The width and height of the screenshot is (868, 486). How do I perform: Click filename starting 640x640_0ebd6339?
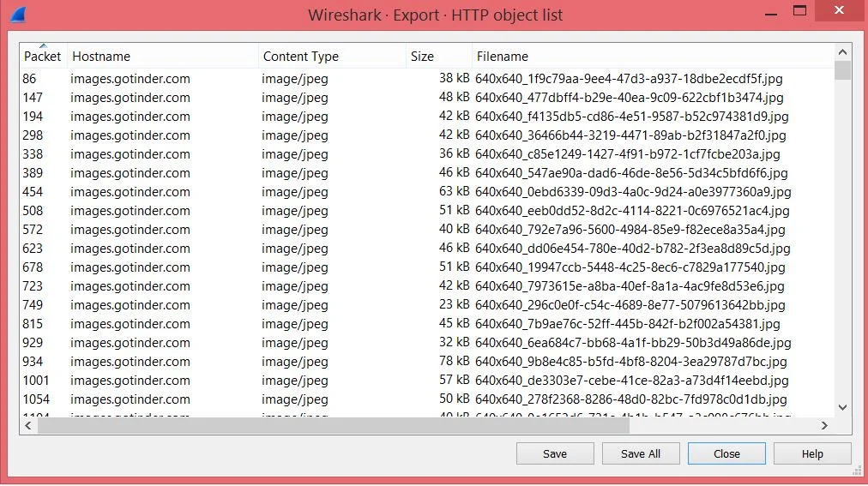633,191
